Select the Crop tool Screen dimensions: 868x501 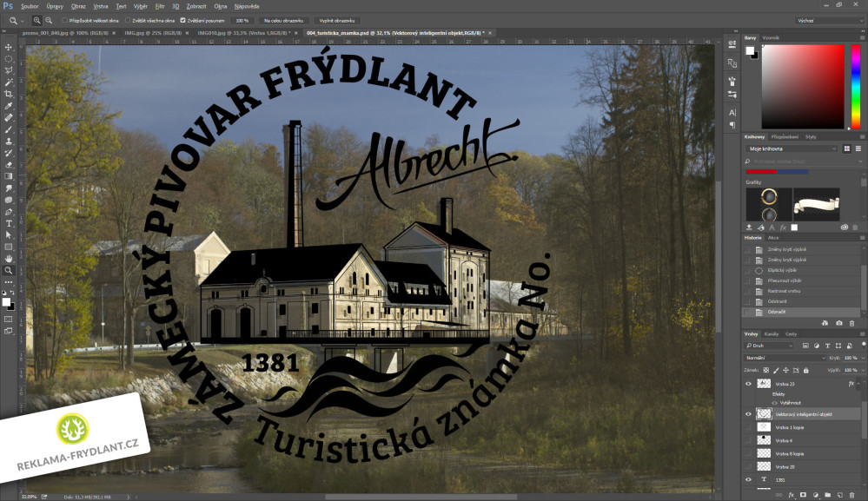9,94
